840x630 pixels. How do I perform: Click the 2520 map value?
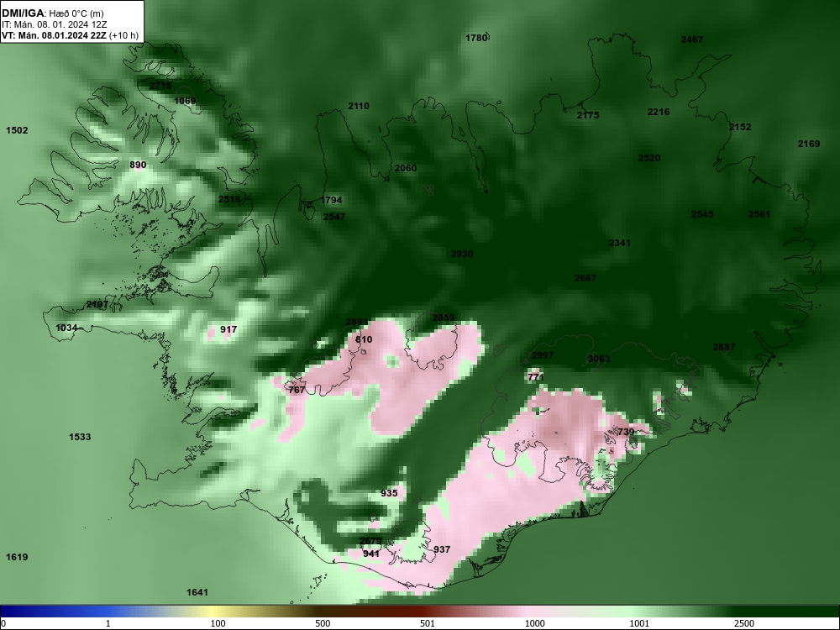point(648,158)
